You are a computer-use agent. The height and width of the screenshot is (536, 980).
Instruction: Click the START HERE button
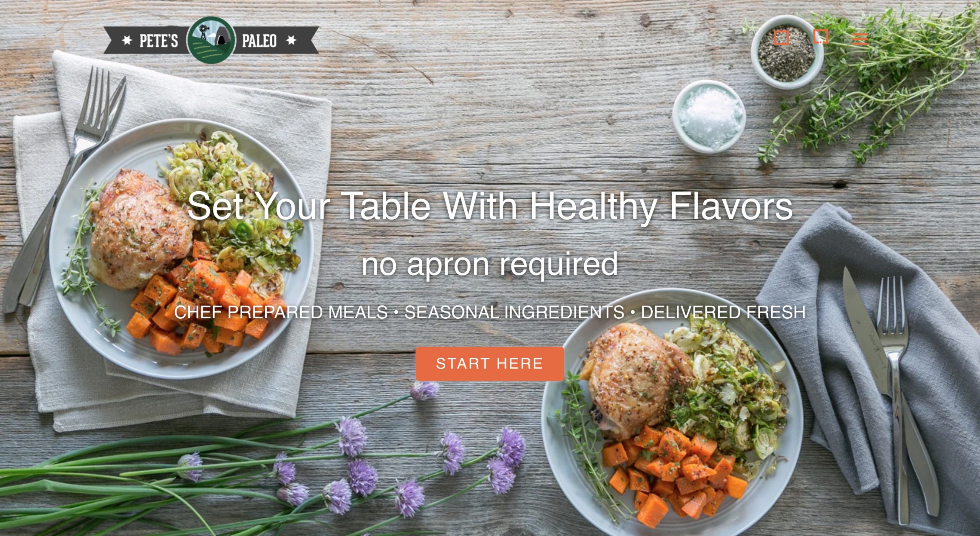pos(490,363)
